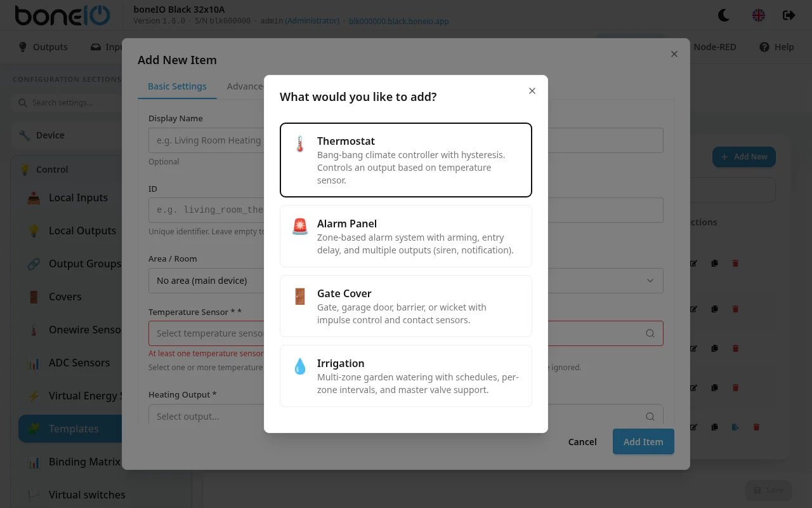Open language selector UK flag icon

click(758, 15)
